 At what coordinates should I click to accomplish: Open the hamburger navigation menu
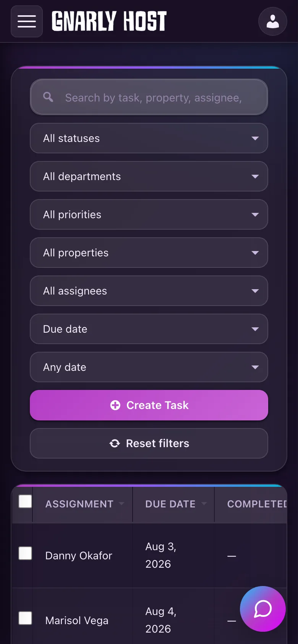pos(27,21)
